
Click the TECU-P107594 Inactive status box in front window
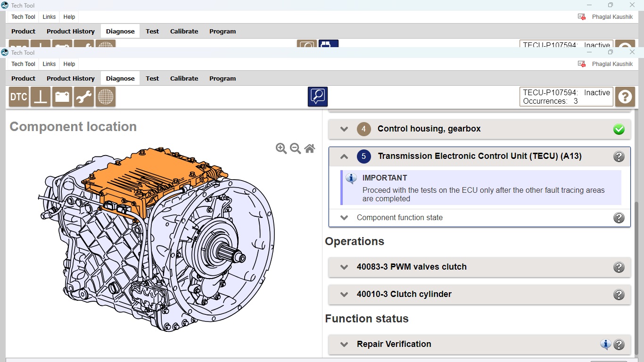tap(566, 97)
